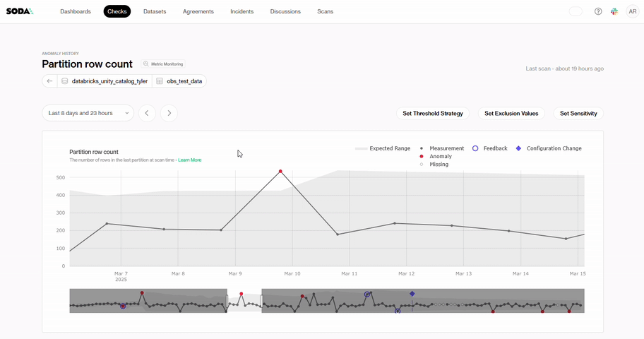Toggle Expected Range legend visibility
The height and width of the screenshot is (339, 644).
pyautogui.click(x=383, y=148)
